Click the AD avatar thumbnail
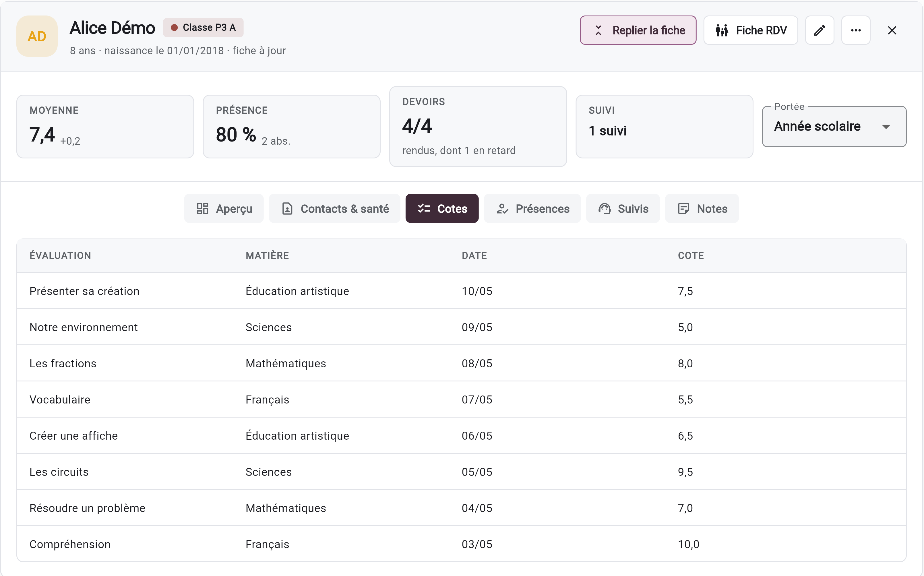924x576 pixels. tap(37, 36)
